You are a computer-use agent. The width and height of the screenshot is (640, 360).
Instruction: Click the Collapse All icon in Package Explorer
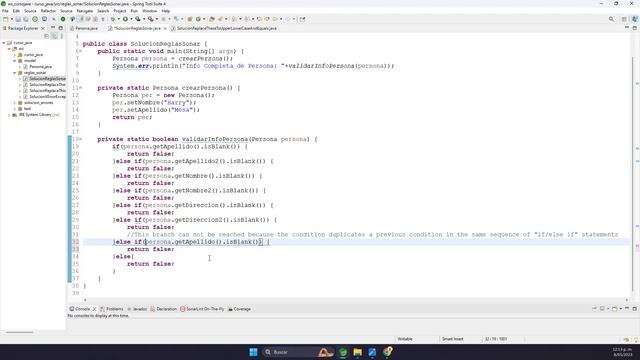click(x=47, y=36)
